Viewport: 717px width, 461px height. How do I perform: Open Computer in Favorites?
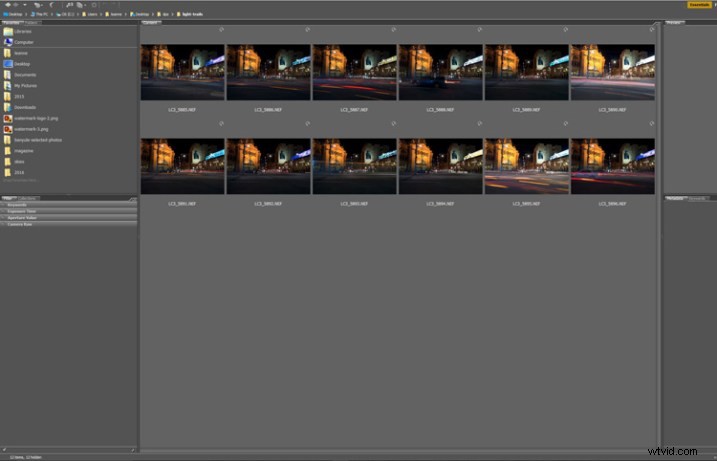click(19, 42)
